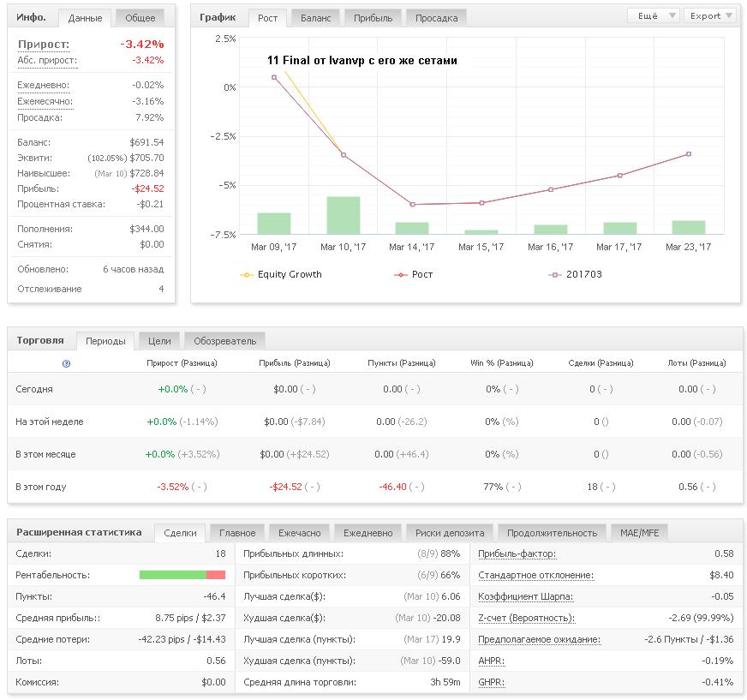Image resolution: width=747 pixels, height=700 pixels.
Task: Select the Ежечасно statistics tab
Action: coord(300,533)
